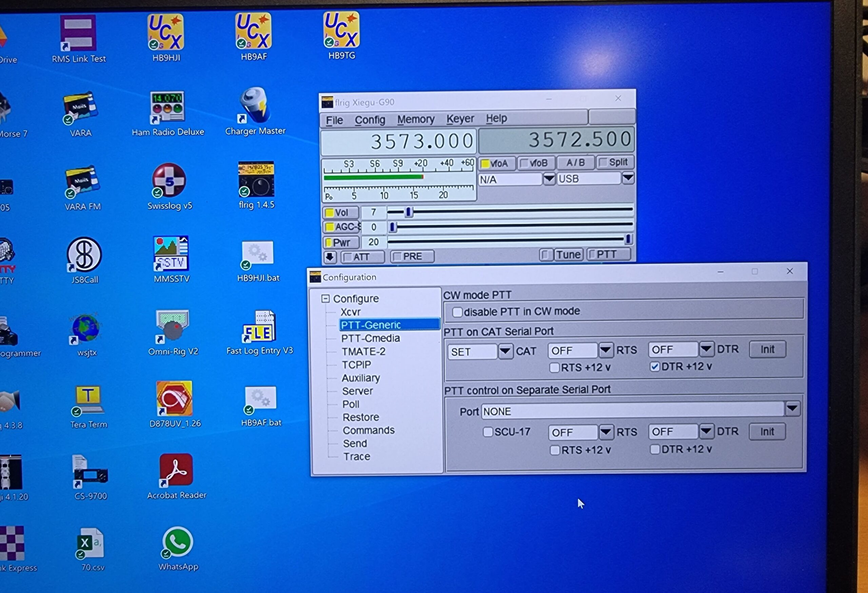Screen dimensions: 868x593
Task: Enable disable PTT in CW mode checkbox
Action: pyautogui.click(x=457, y=312)
